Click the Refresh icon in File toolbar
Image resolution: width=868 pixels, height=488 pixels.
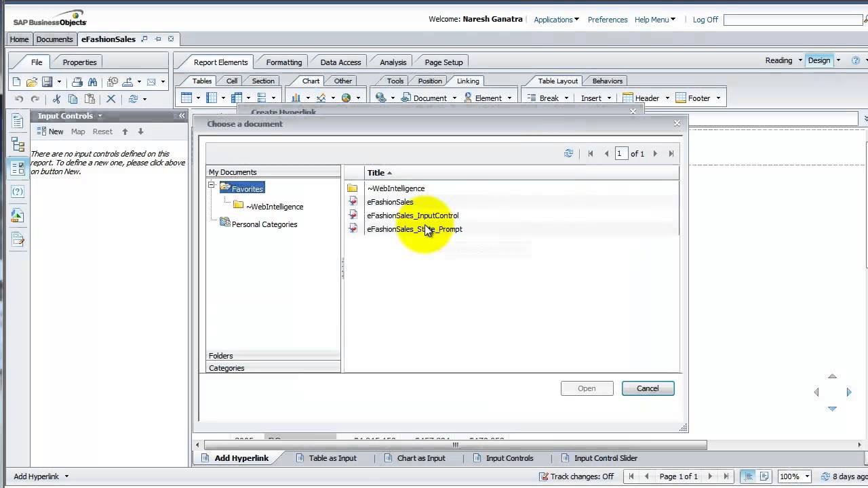pyautogui.click(x=134, y=99)
